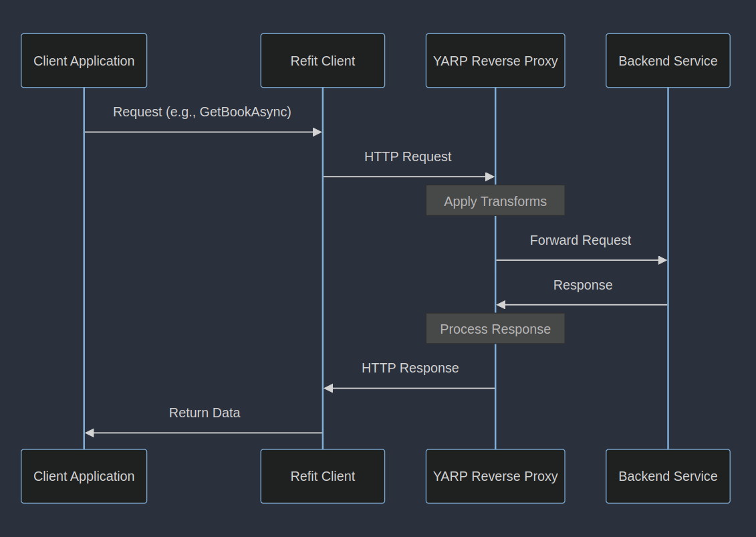Click the top YARP Reverse Proxy box
This screenshot has height=537, width=756.
point(495,61)
